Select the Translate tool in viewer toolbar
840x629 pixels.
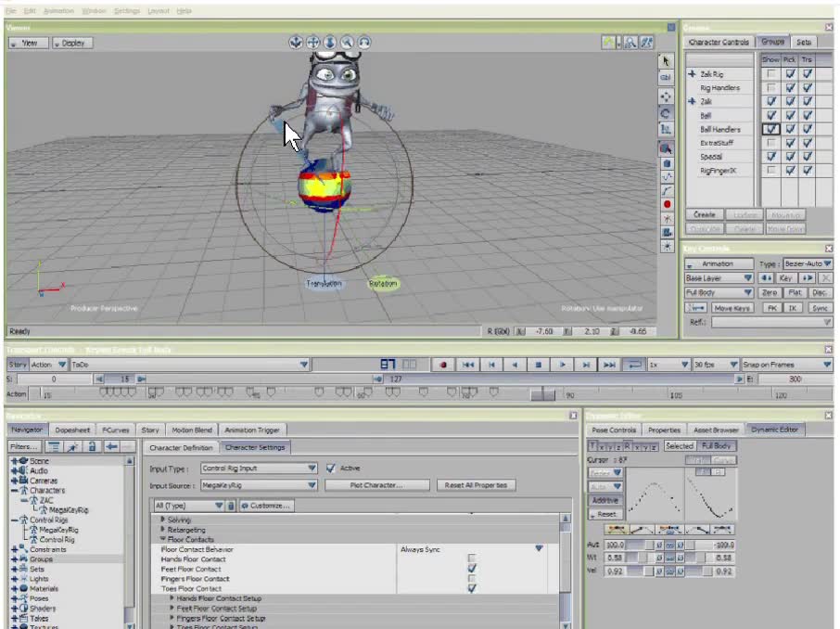[666, 96]
